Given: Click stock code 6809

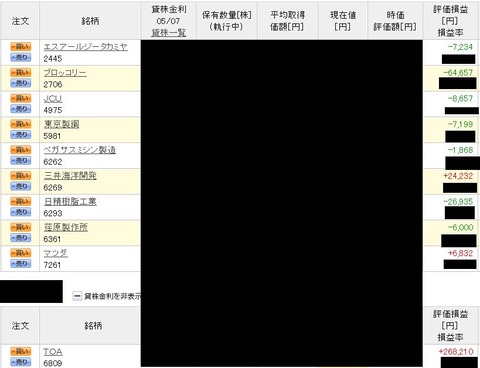Looking at the screenshot, I should click(x=53, y=363).
